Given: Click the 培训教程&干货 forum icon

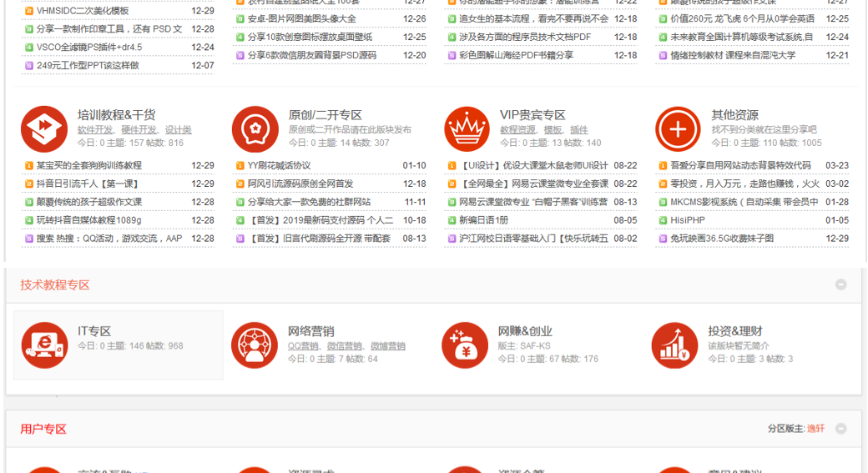Looking at the screenshot, I should 44,129.
